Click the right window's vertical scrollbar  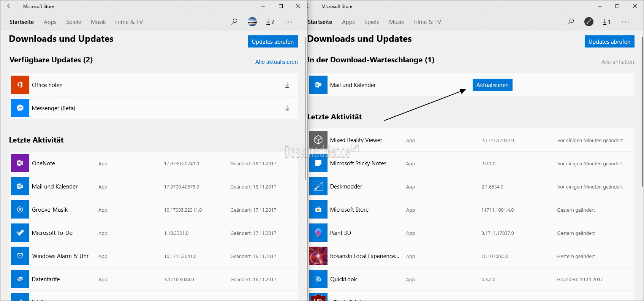point(642,112)
